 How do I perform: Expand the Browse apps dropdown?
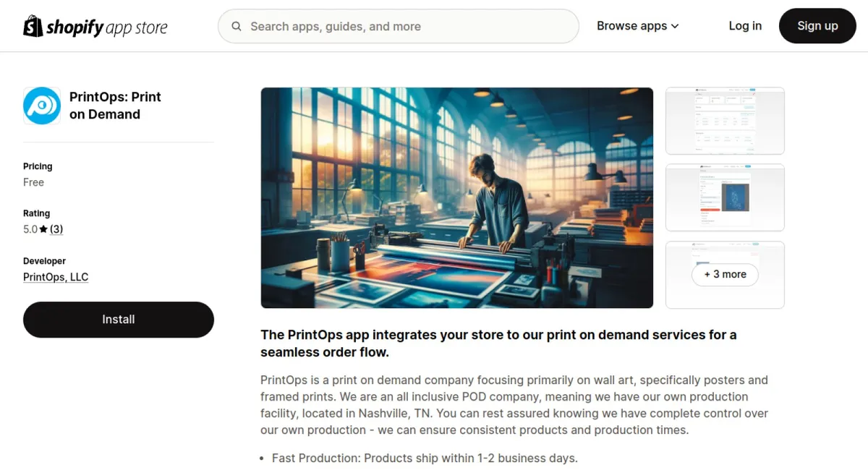[638, 26]
